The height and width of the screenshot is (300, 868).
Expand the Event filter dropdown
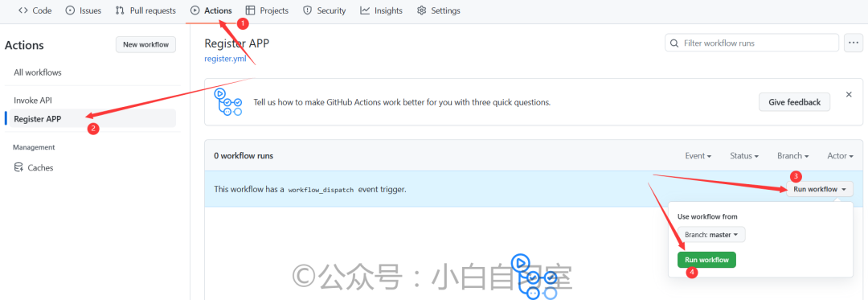698,156
